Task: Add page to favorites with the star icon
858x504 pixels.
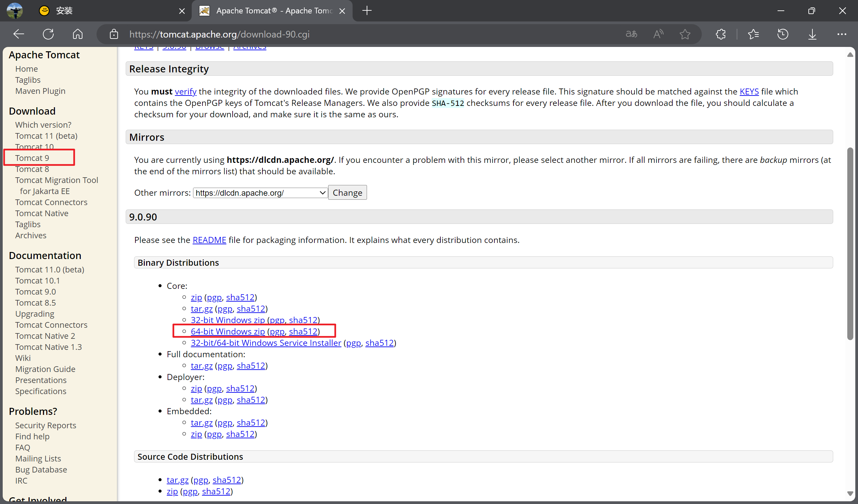Action: tap(685, 34)
